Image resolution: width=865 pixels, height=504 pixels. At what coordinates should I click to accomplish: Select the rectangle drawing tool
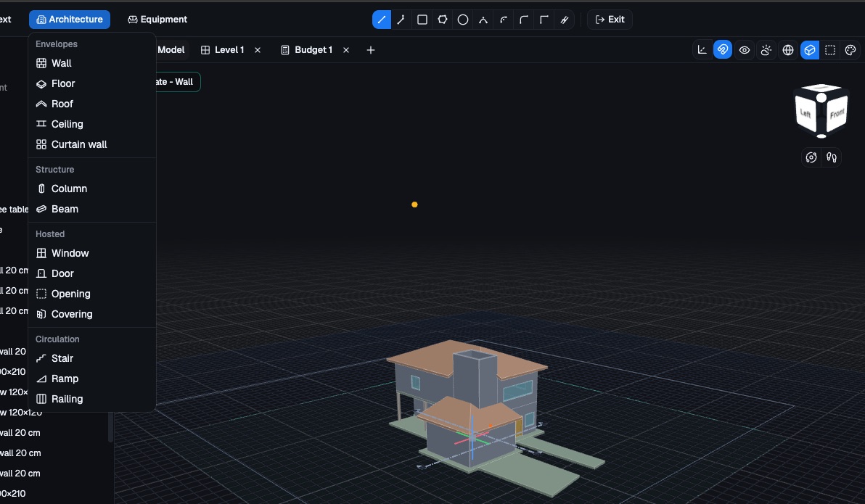point(422,20)
